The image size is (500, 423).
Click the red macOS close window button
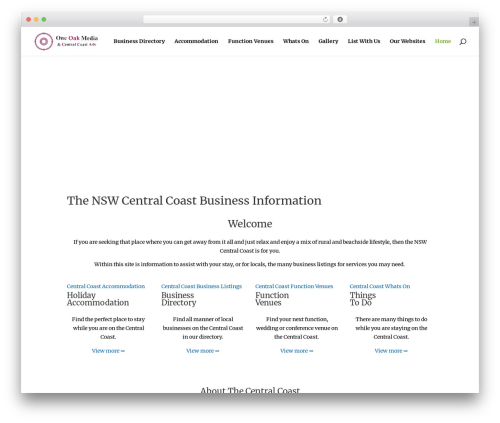click(x=29, y=19)
